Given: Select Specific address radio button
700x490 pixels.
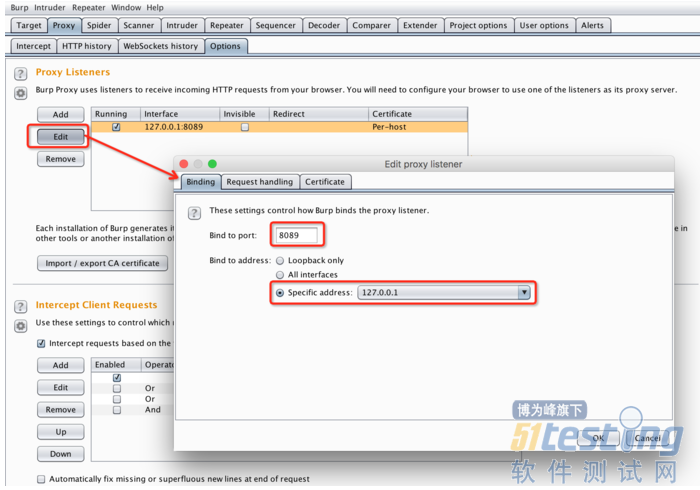Looking at the screenshot, I should click(280, 293).
